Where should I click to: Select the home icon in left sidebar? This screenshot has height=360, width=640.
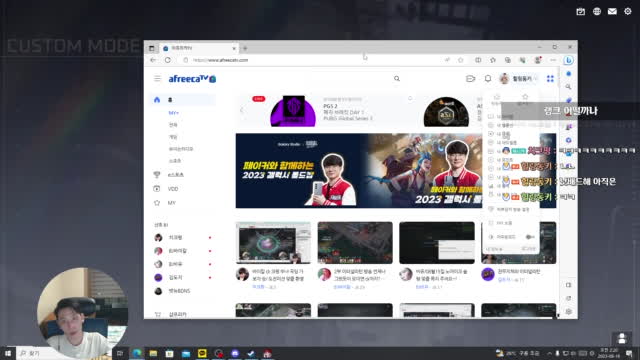(x=157, y=100)
